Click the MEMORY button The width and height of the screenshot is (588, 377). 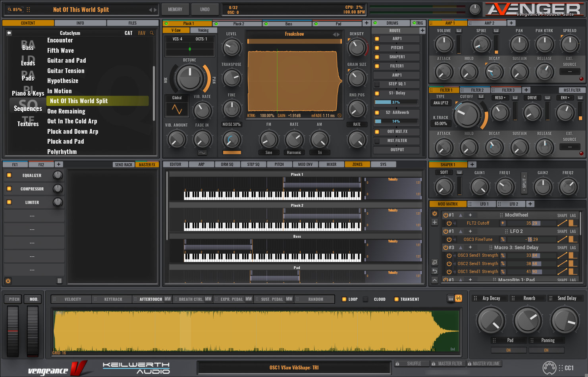[x=175, y=10]
